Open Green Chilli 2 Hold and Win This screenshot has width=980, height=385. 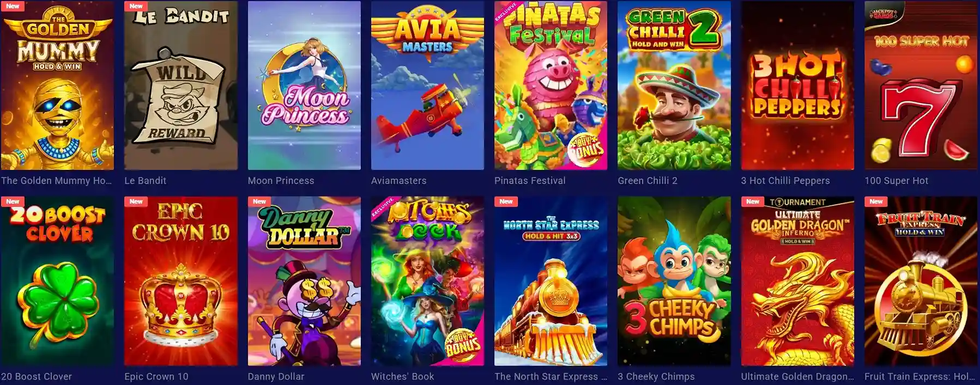click(674, 85)
